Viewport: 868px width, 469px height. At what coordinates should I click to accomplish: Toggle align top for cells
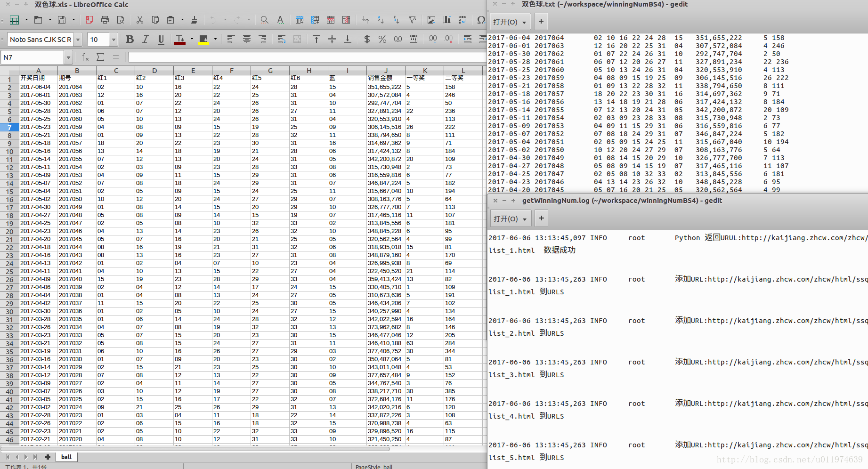click(x=316, y=40)
